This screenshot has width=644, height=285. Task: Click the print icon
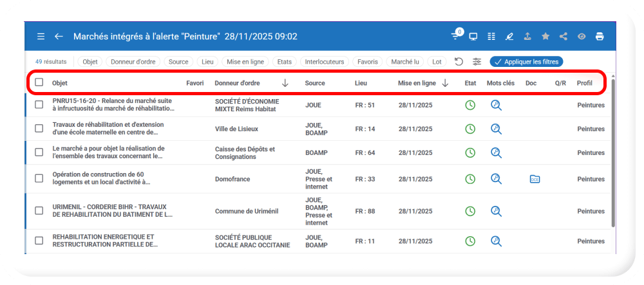[600, 37]
